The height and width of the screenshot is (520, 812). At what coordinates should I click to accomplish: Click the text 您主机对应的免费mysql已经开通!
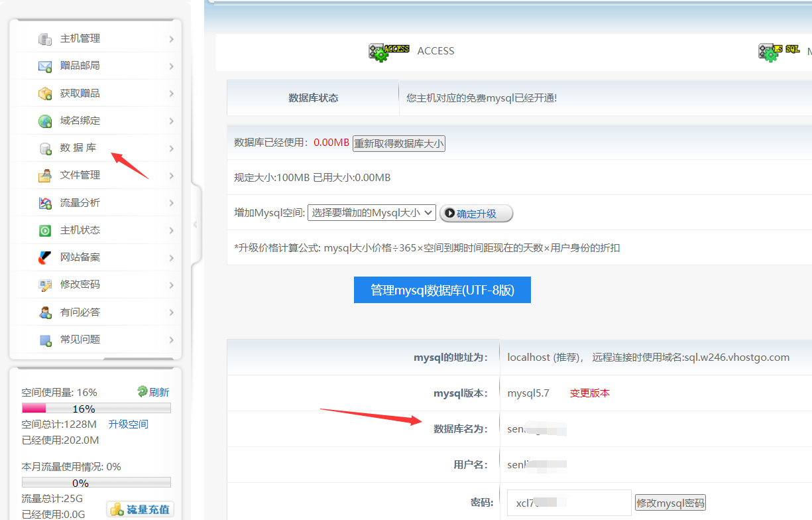481,98
